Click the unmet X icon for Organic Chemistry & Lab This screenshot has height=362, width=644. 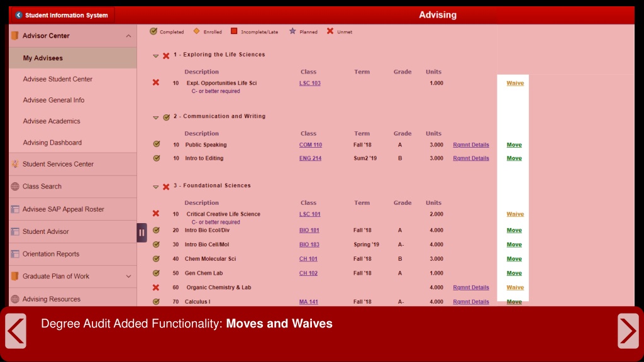pos(156,287)
